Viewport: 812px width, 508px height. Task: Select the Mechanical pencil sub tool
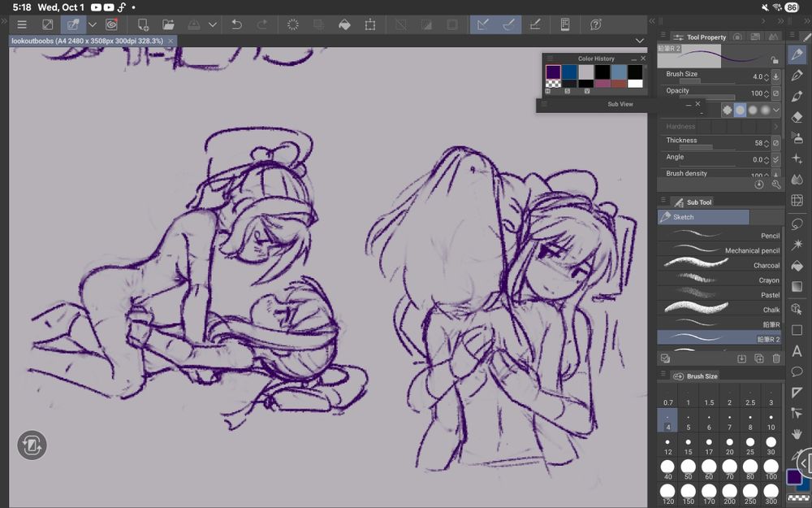[719, 250]
